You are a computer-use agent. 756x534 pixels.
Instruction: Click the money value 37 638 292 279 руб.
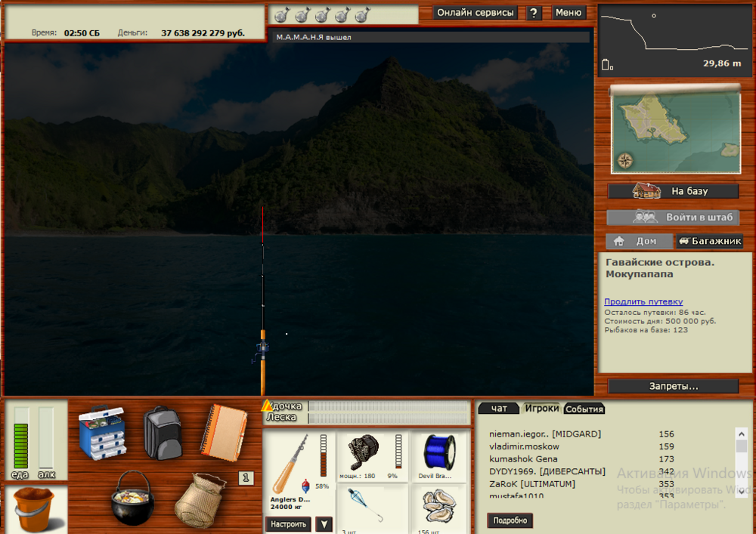click(x=203, y=33)
